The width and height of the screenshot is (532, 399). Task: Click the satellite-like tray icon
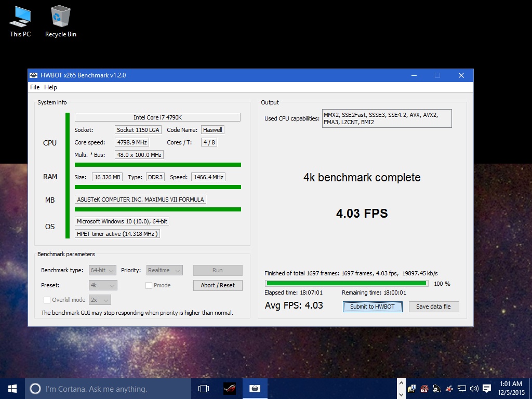point(437,389)
